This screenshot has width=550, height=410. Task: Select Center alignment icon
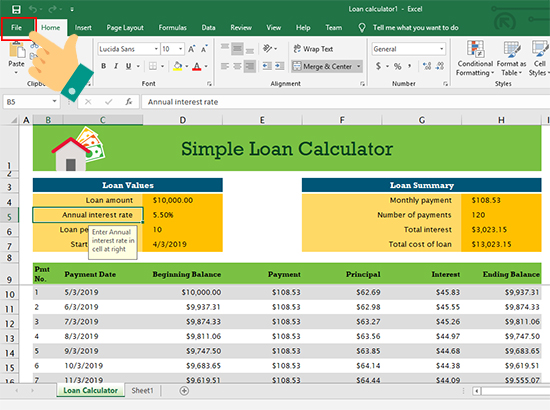[237, 66]
